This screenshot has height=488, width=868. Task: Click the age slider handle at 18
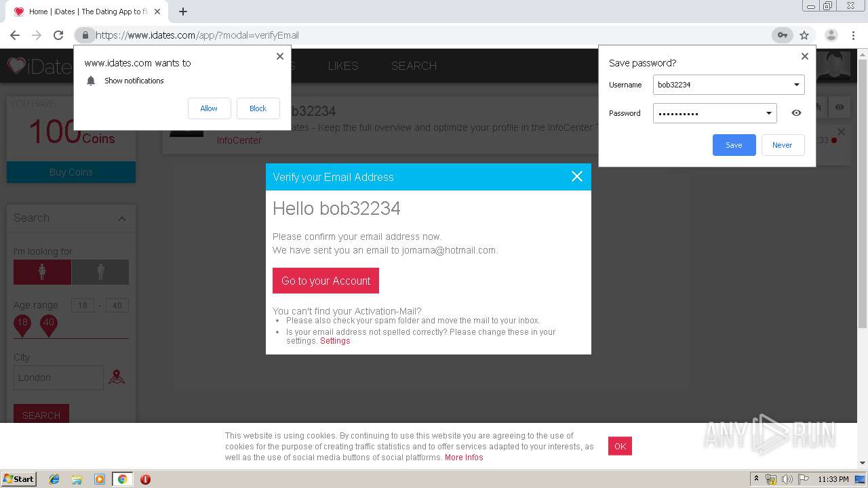[x=22, y=325]
